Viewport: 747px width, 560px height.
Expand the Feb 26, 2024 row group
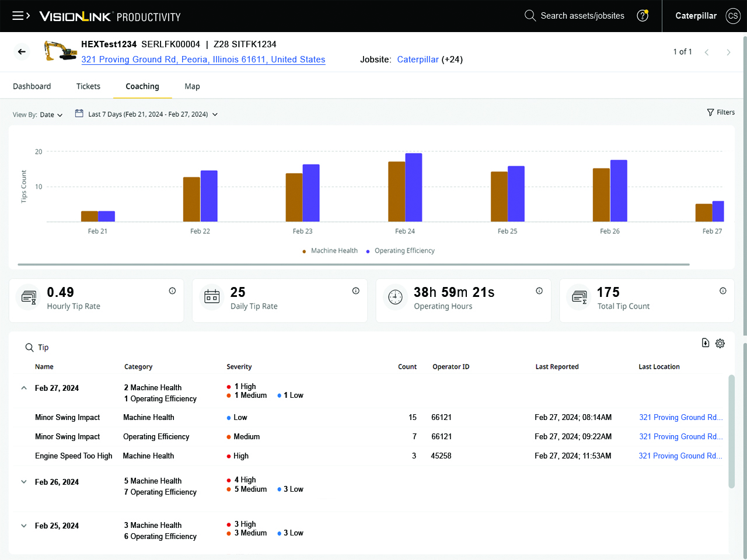click(23, 482)
